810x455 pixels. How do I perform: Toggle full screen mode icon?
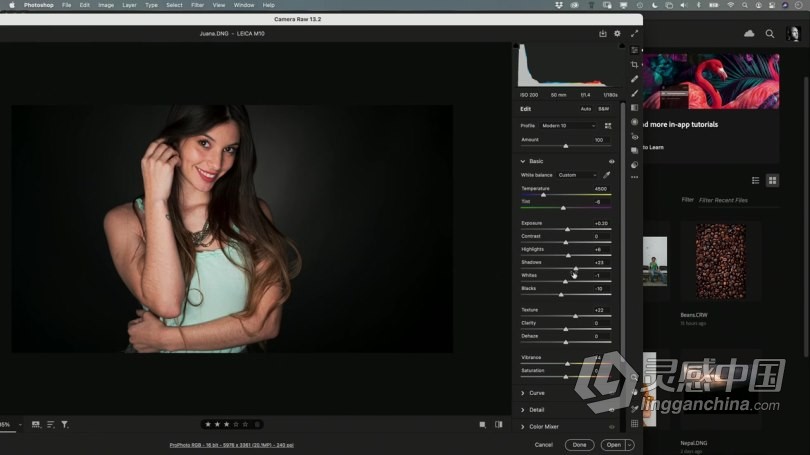click(x=633, y=33)
